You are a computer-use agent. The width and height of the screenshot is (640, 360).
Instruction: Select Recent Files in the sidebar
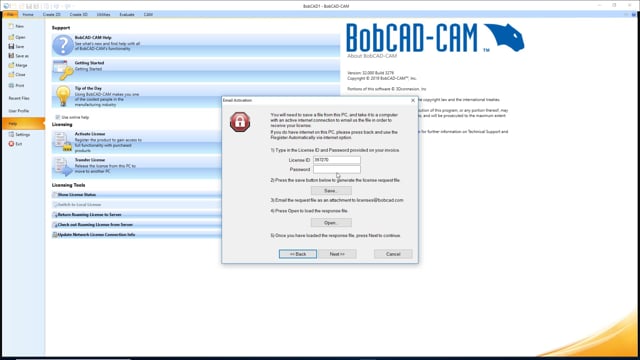coord(19,98)
